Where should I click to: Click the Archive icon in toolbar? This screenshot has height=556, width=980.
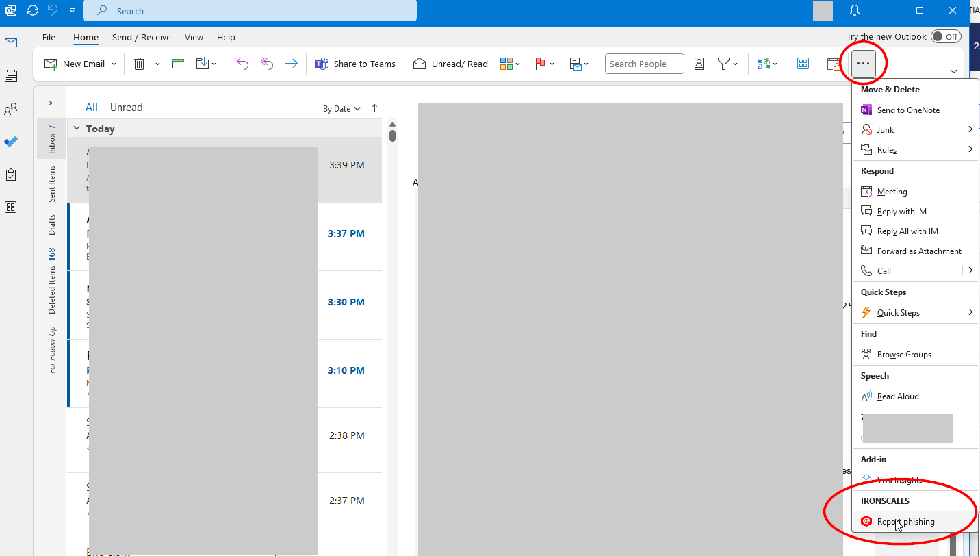178,64
